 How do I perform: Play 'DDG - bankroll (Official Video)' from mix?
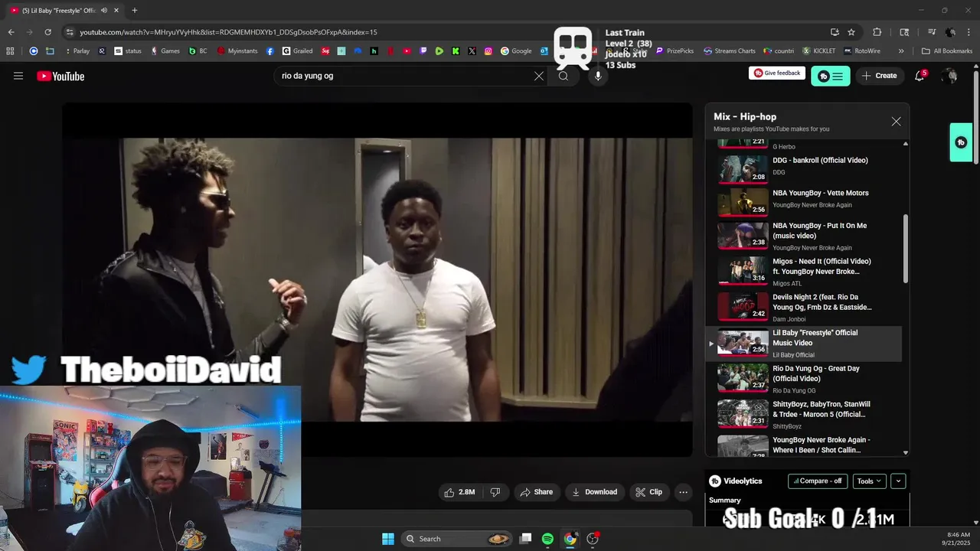[803, 168]
